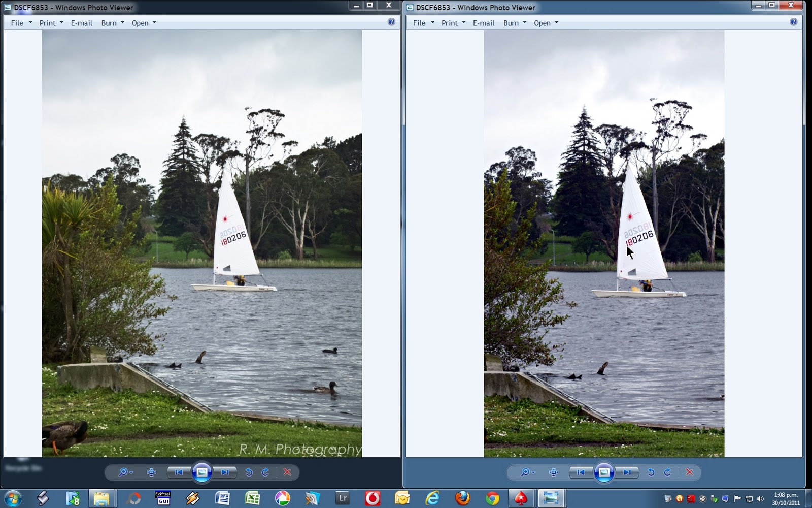The width and height of the screenshot is (812, 508).
Task: Click the E-mail button
Action: tap(82, 23)
